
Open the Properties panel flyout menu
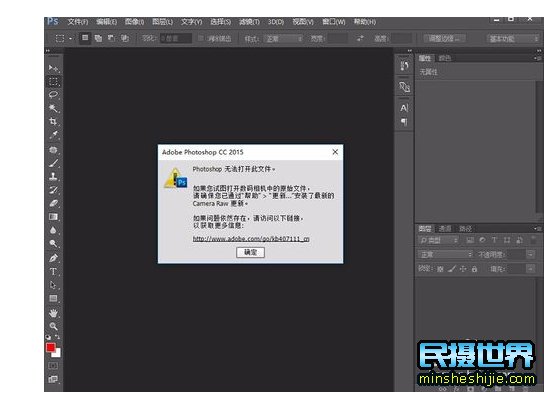click(537, 58)
